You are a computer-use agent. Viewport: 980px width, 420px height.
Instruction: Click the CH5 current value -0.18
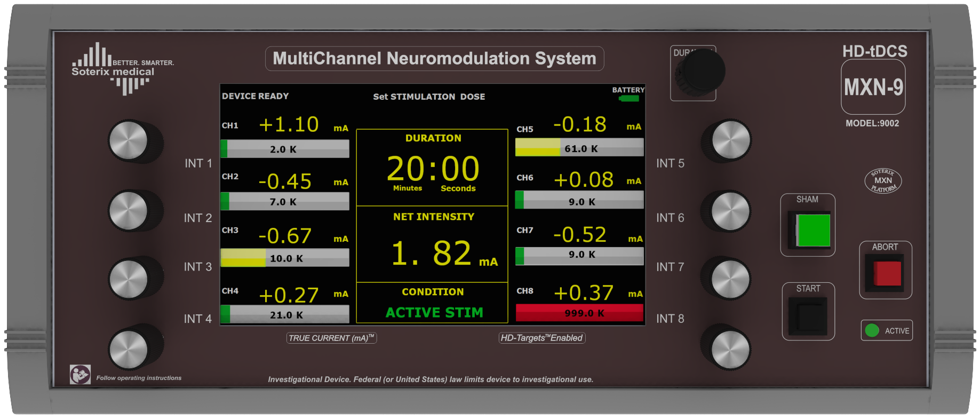[580, 124]
